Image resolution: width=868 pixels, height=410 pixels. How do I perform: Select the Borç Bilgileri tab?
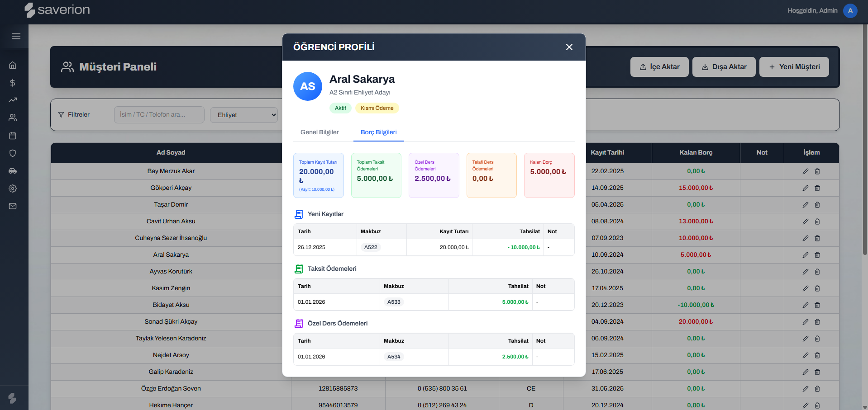coord(378,132)
